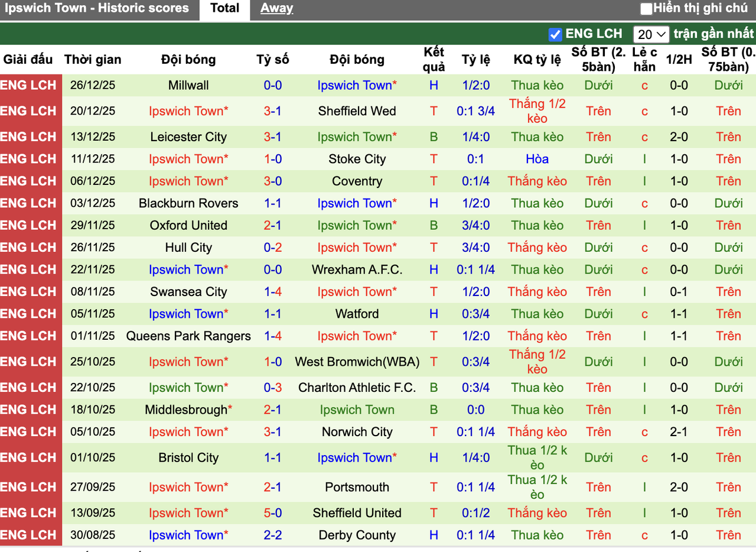The image size is (756, 552).
Task: Tick the Hiển thị ghi chú checkbox
Action: click(646, 8)
